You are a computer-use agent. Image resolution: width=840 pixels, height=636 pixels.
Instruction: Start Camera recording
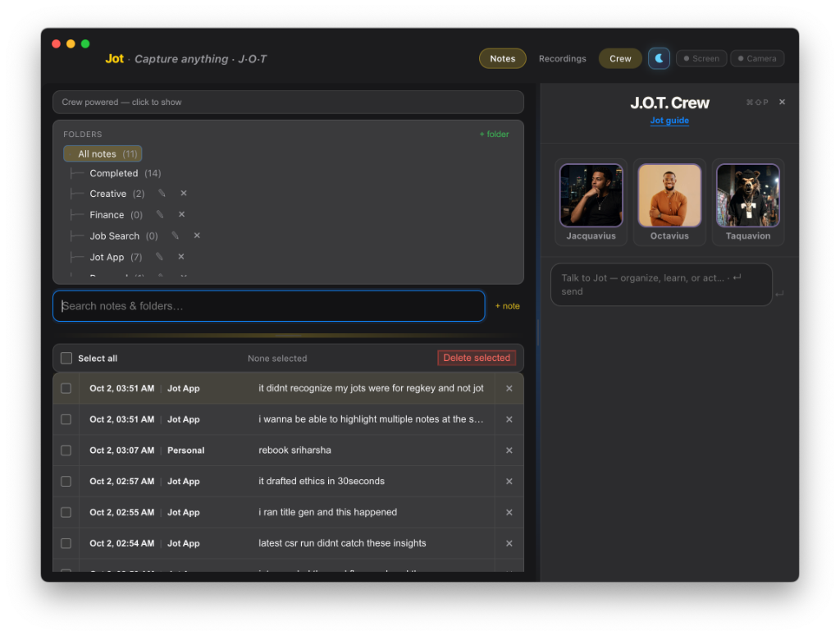pos(757,58)
